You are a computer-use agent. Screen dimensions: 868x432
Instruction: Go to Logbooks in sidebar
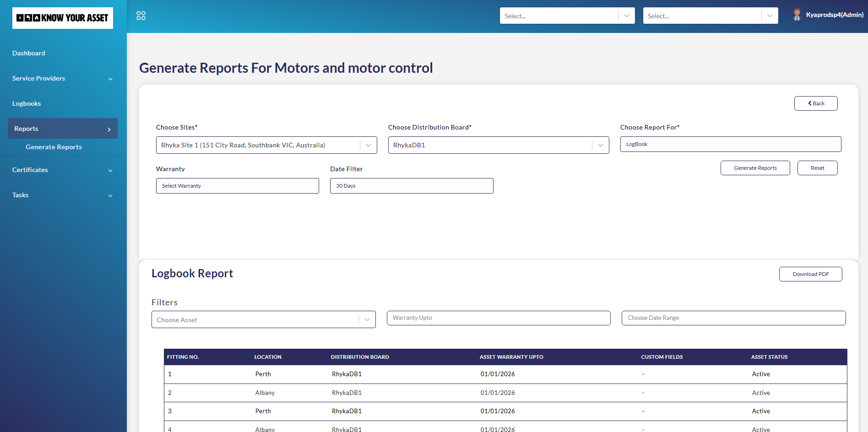[x=27, y=103]
